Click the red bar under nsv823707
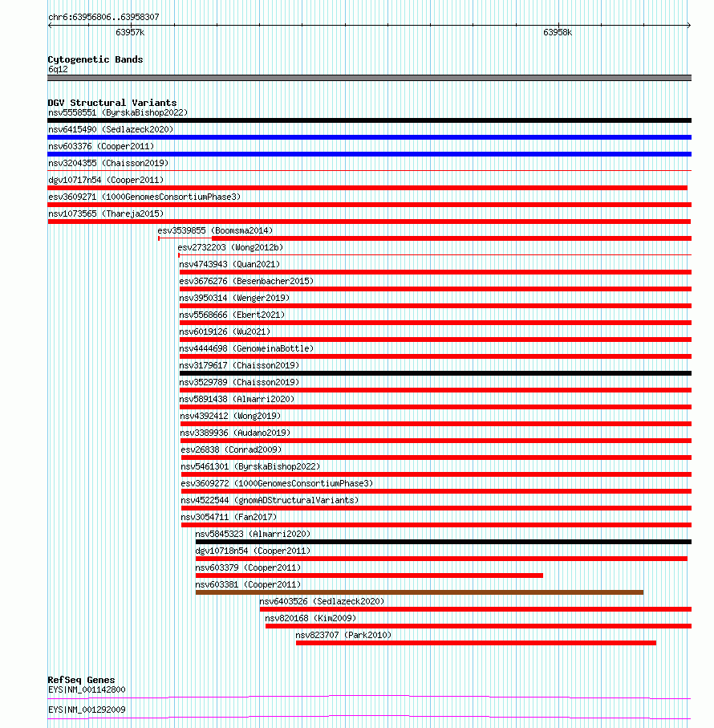 click(x=477, y=643)
